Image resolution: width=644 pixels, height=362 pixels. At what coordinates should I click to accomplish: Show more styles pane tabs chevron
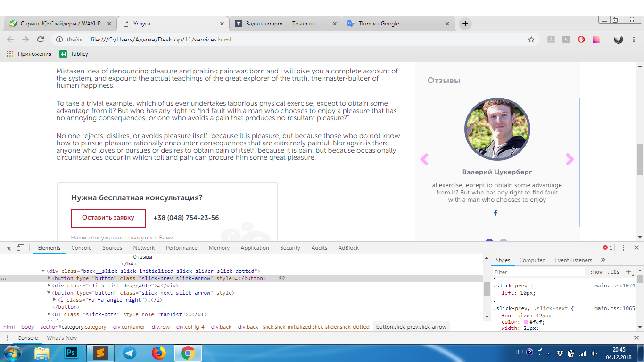[x=603, y=260]
